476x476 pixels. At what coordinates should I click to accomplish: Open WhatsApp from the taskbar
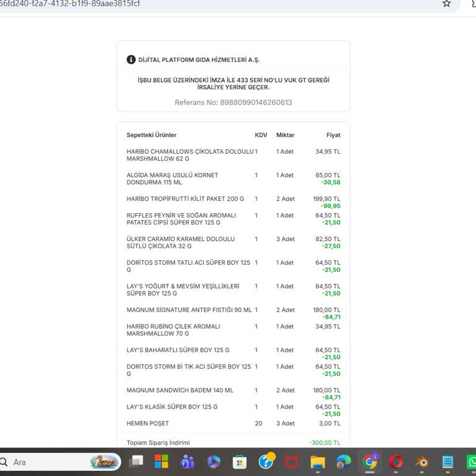click(472, 462)
